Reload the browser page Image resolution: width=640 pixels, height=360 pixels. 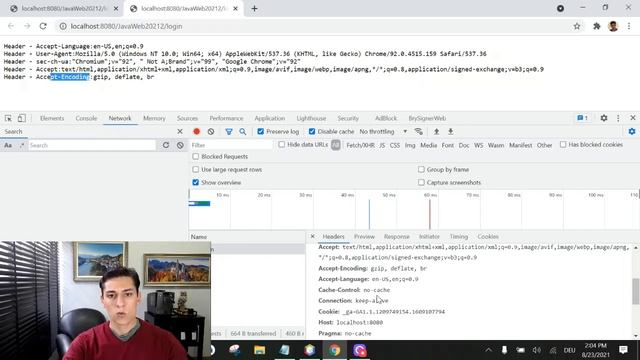pyautogui.click(x=43, y=26)
